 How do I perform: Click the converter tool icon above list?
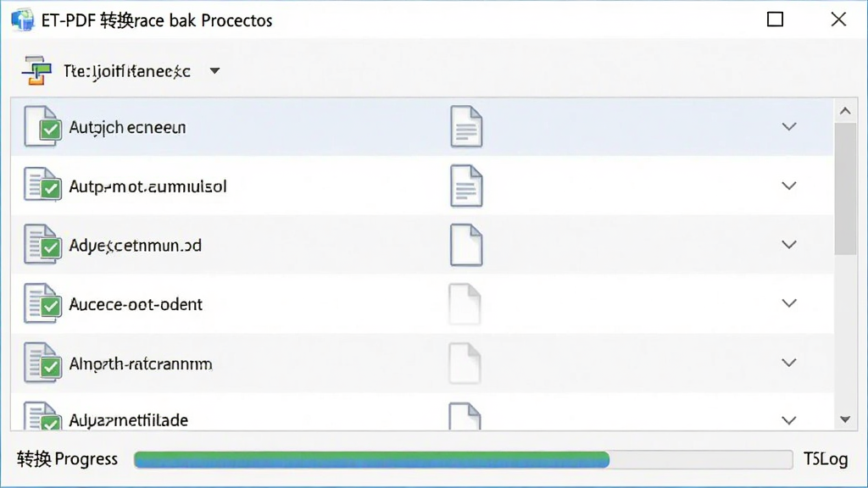point(37,71)
